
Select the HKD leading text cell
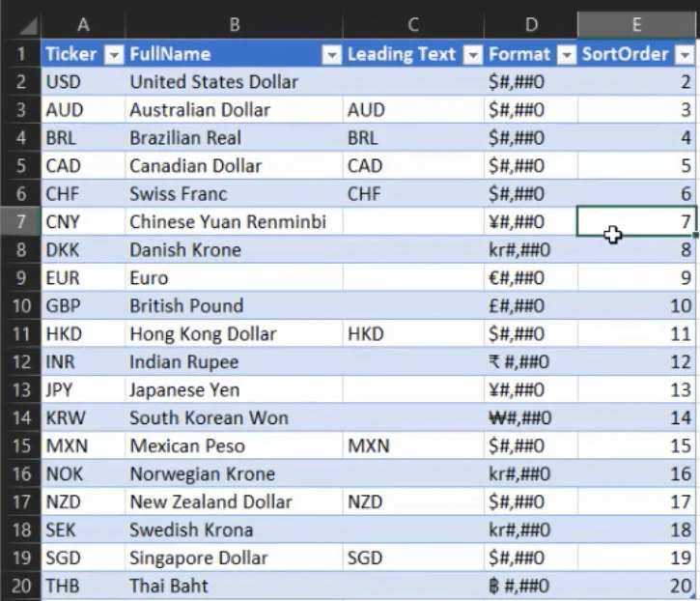[413, 333]
